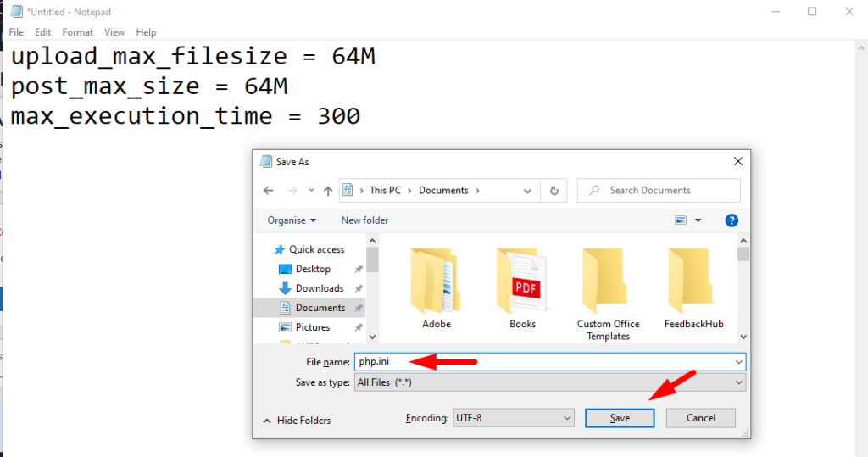Image resolution: width=868 pixels, height=457 pixels.
Task: Open Notepad File menu
Action: [16, 32]
